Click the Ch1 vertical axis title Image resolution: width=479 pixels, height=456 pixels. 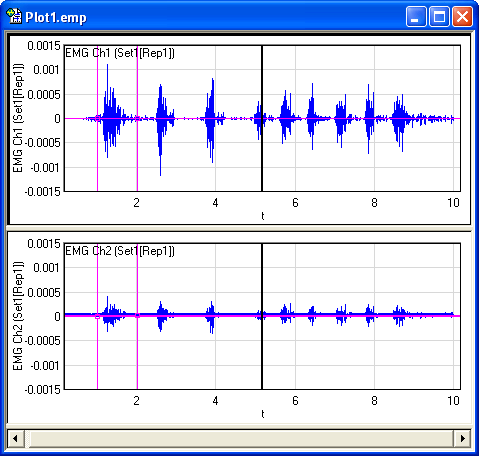[17, 118]
